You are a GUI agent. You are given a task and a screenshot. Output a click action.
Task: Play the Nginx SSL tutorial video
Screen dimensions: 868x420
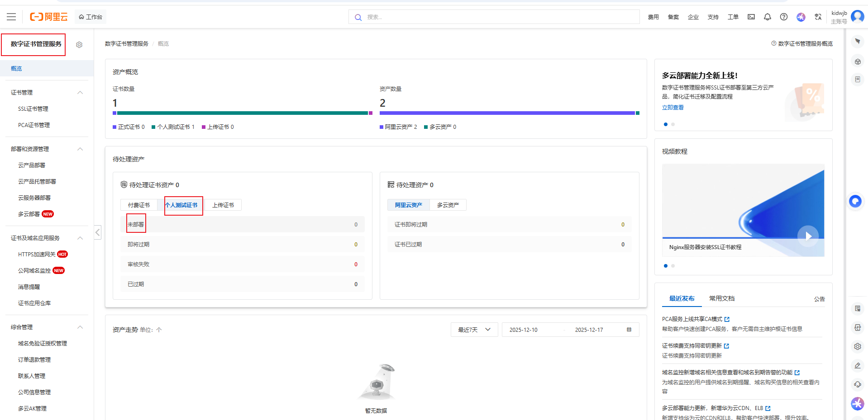tap(808, 236)
